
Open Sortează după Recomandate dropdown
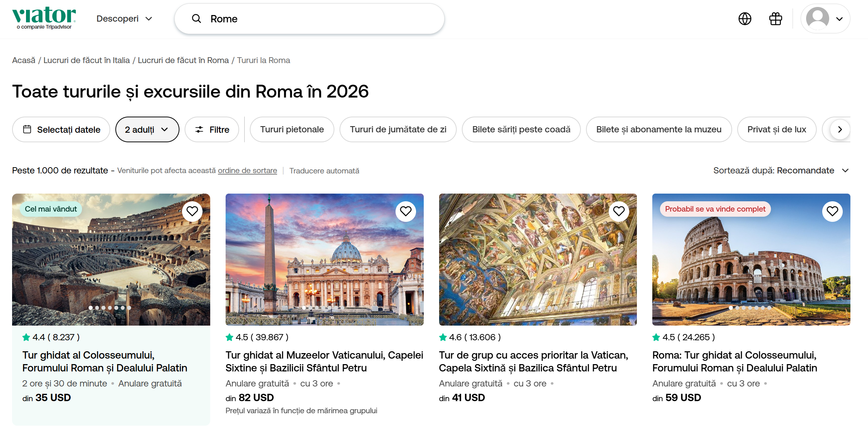pos(780,170)
